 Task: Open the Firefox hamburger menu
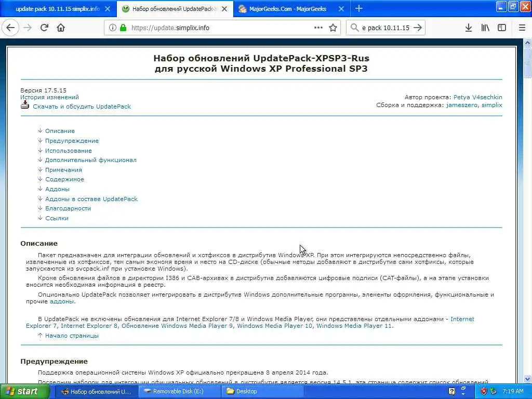click(x=522, y=28)
